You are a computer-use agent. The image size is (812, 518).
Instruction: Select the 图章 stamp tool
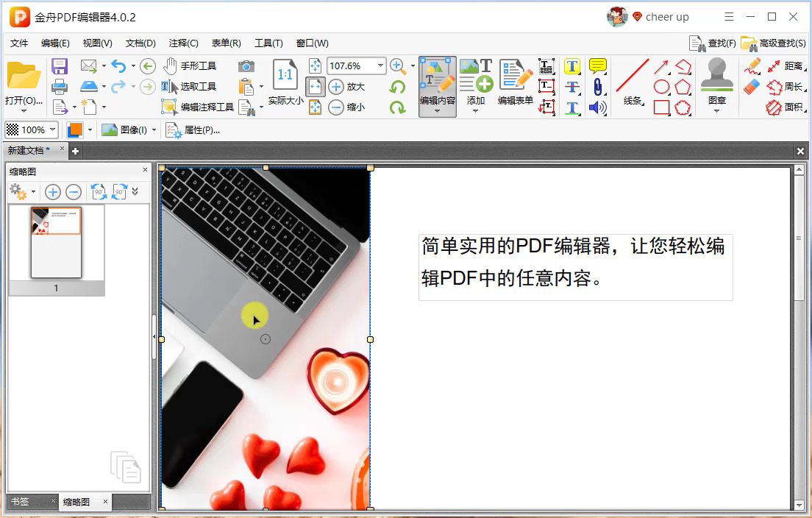pyautogui.click(x=716, y=81)
